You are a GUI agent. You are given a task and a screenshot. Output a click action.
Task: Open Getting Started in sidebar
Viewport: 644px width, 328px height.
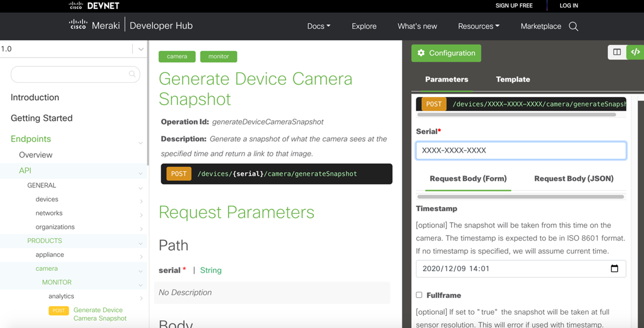(x=42, y=118)
